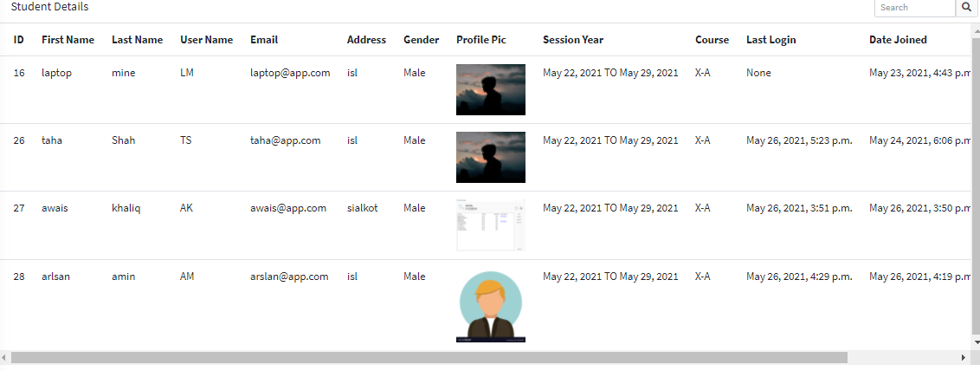Screen dimensions: 980x371
Task: Sort by the First Name column header
Action: click(x=68, y=40)
